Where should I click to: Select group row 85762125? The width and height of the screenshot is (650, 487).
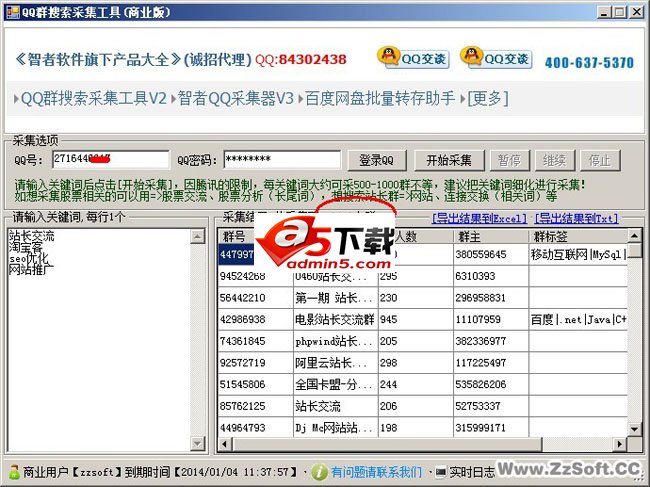(422, 406)
